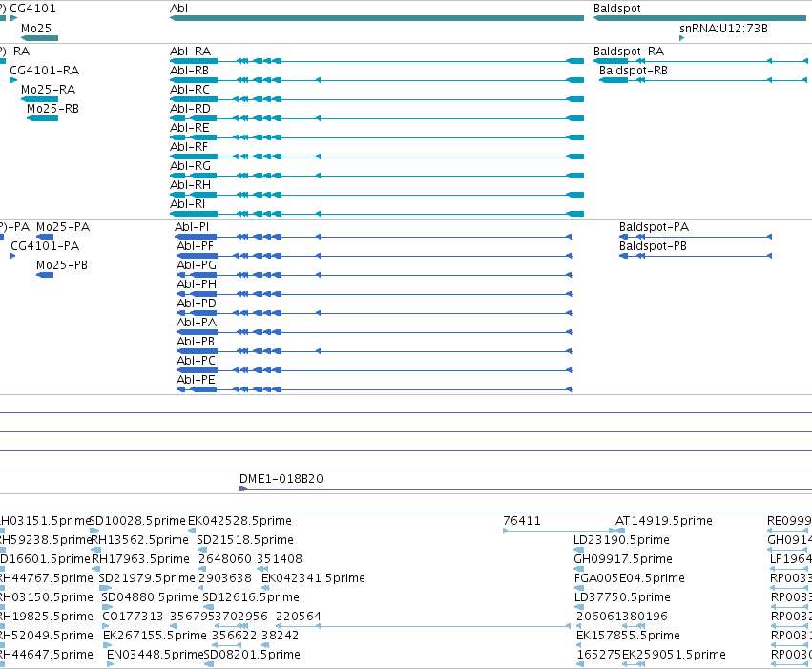Click the SD21979.5prime EST label
Image resolution: width=812 pixels, height=669 pixels.
click(147, 578)
